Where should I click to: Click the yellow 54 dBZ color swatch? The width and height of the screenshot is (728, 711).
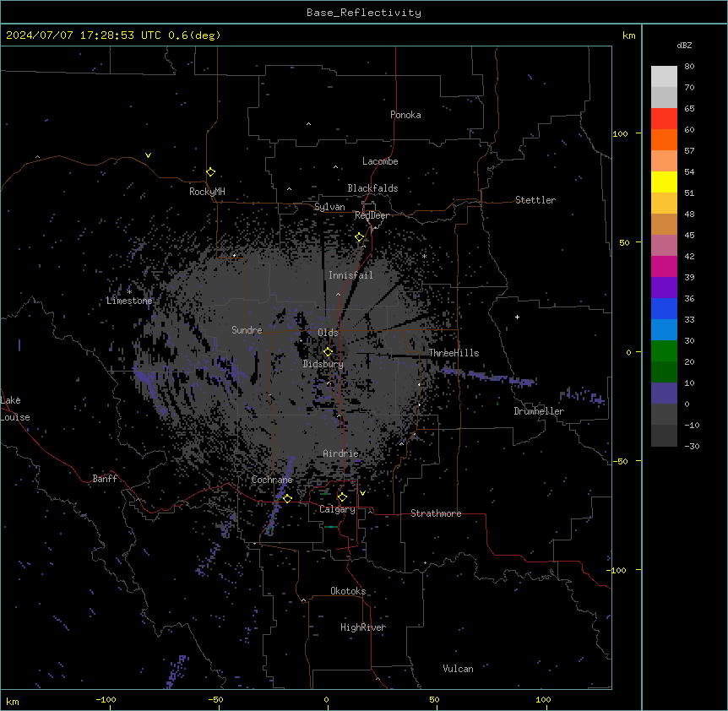[664, 182]
